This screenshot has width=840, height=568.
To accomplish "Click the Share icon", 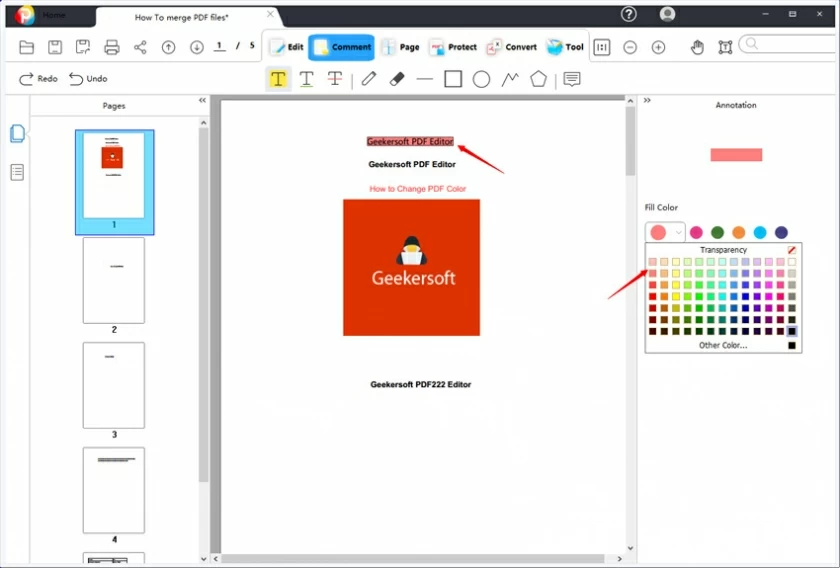I will click(x=140, y=47).
